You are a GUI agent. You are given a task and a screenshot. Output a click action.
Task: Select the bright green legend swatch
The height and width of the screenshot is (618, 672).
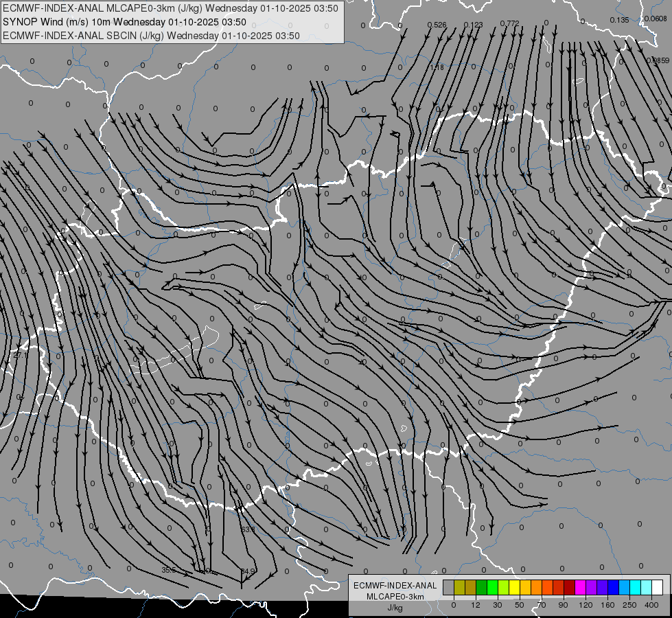tap(492, 587)
